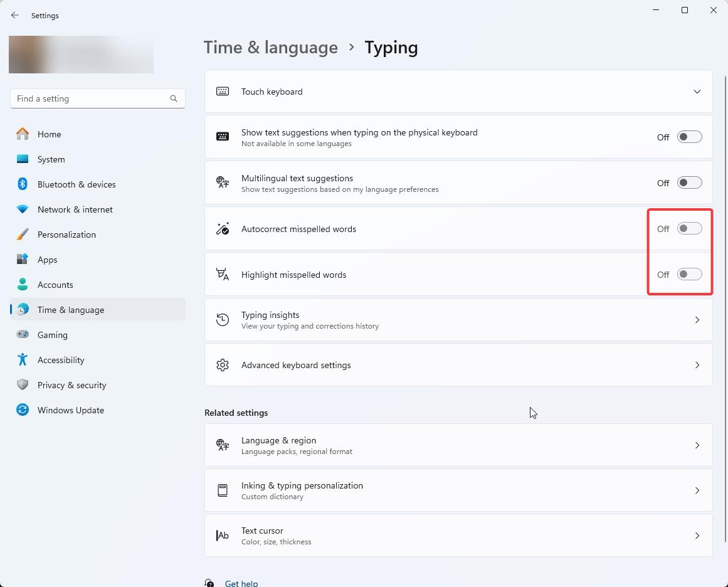The image size is (728, 587).
Task: Click the Language & region icon
Action: 223,445
